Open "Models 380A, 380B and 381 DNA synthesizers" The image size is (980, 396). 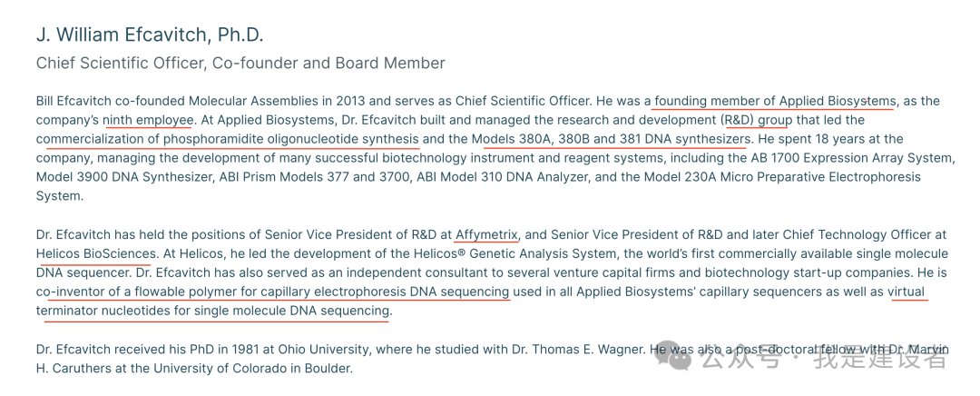click(x=611, y=139)
